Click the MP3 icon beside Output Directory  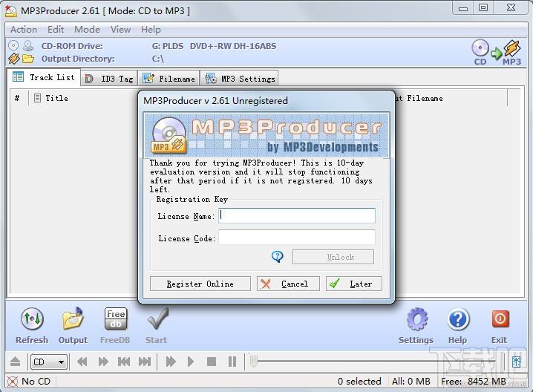click(13, 59)
